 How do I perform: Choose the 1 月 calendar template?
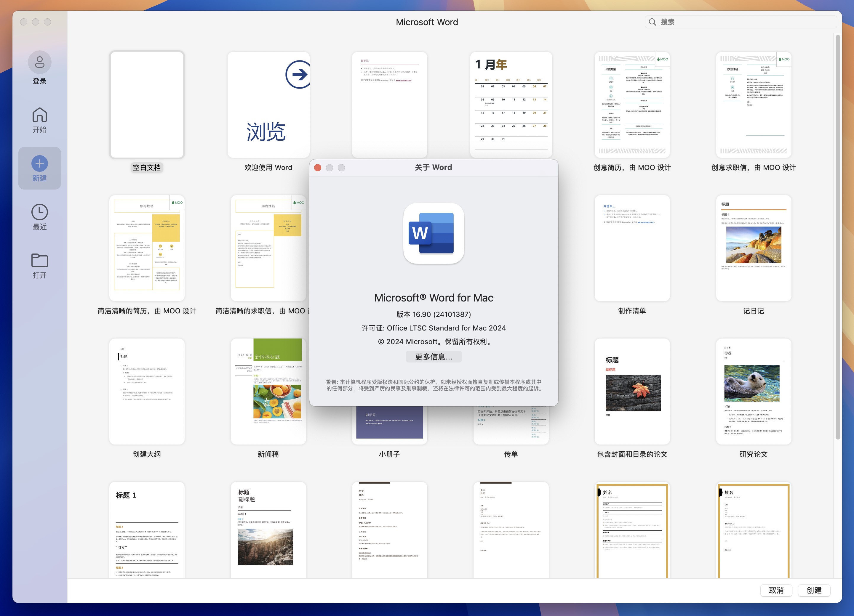tap(511, 105)
